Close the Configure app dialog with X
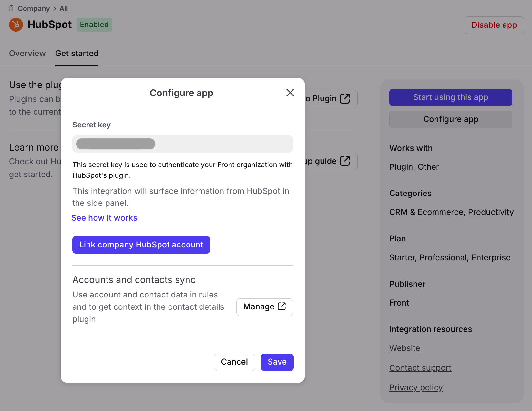Viewport: 532px width, 411px height. 290,93
